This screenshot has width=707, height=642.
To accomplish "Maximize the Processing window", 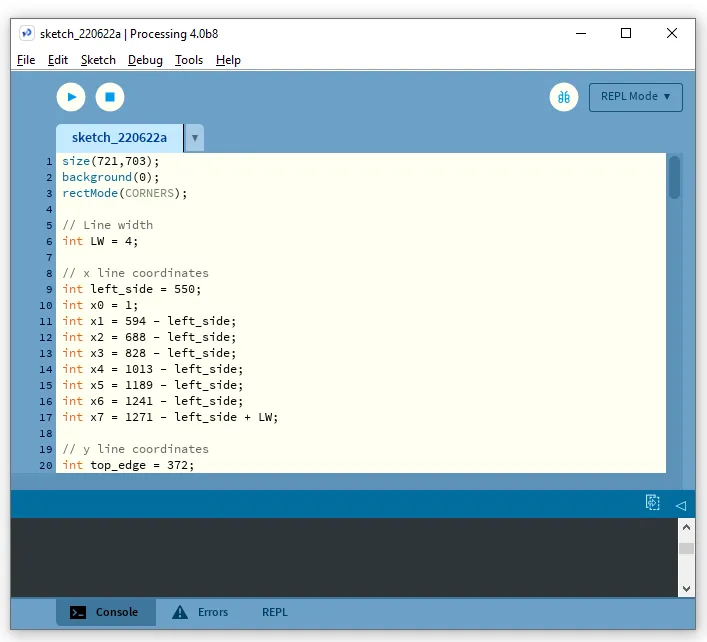I will (x=626, y=33).
